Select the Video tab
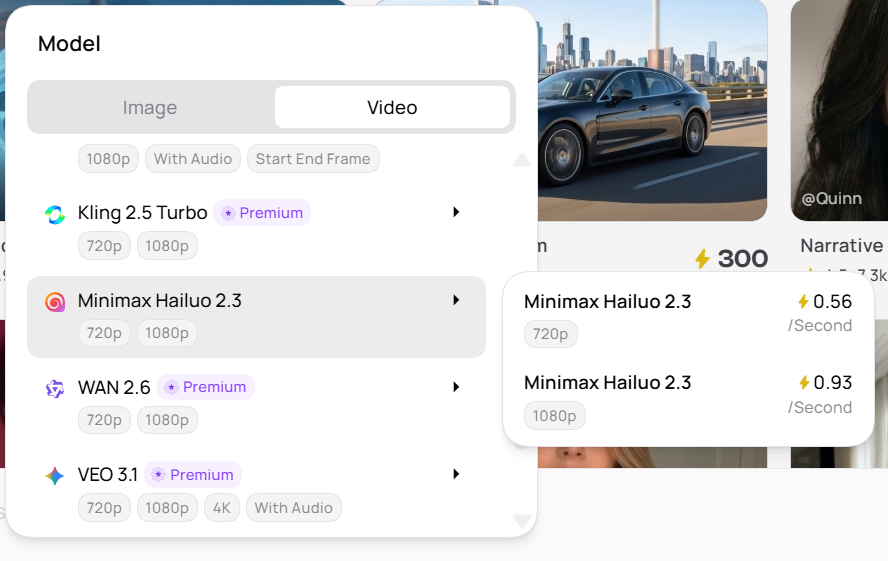Screen dimensions: 888x561 (x=392, y=108)
